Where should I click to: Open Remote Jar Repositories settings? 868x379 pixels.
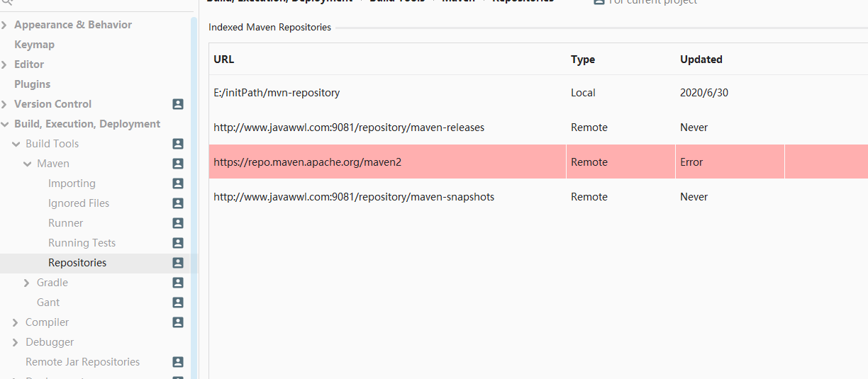coord(82,362)
